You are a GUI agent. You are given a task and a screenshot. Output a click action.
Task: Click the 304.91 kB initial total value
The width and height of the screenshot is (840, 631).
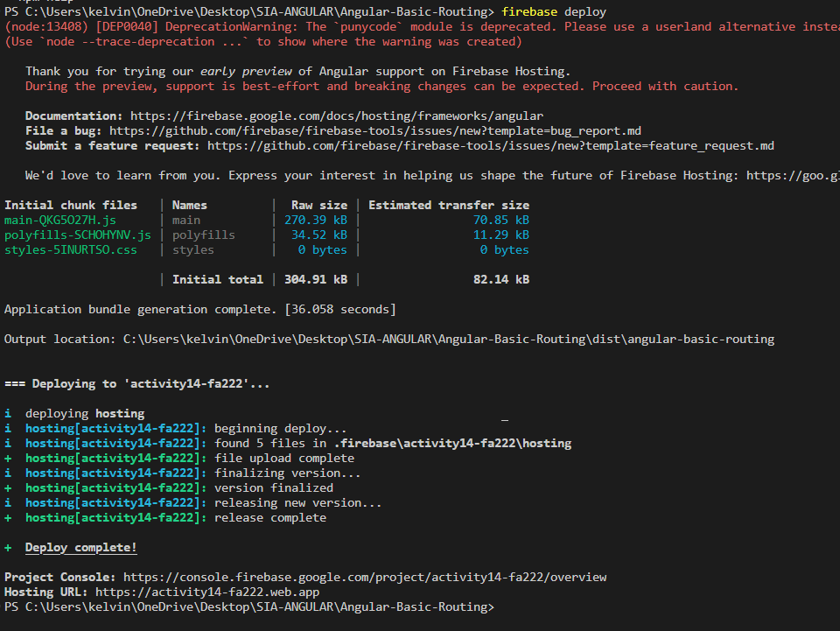pos(316,279)
